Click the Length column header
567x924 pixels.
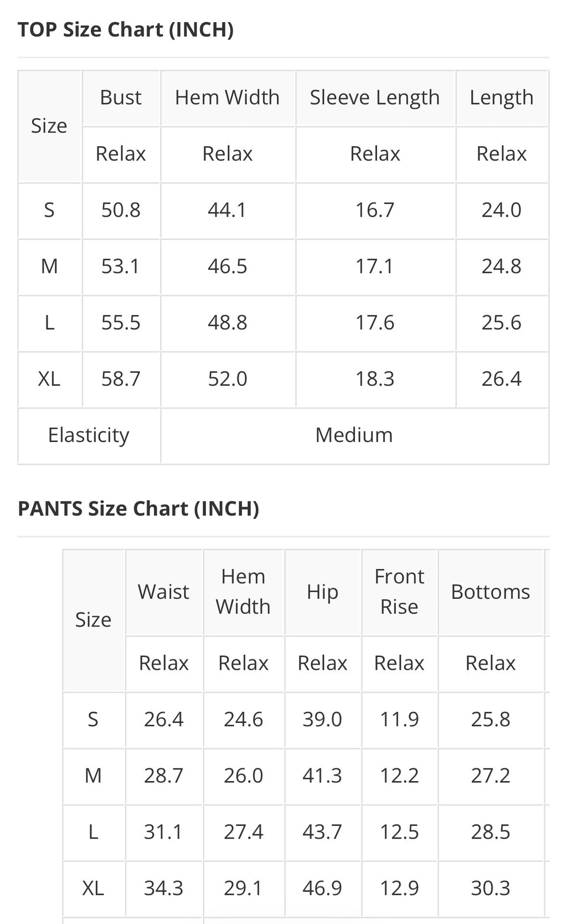pos(502,97)
